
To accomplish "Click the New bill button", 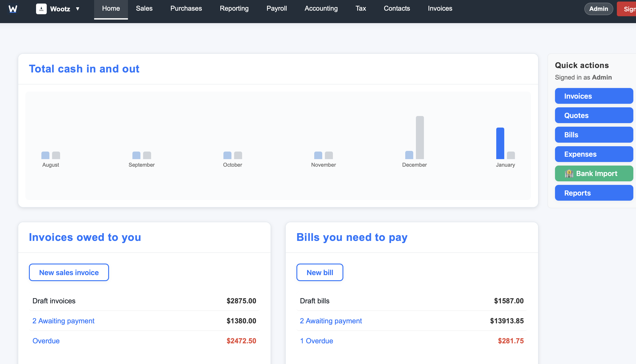I will (x=320, y=272).
